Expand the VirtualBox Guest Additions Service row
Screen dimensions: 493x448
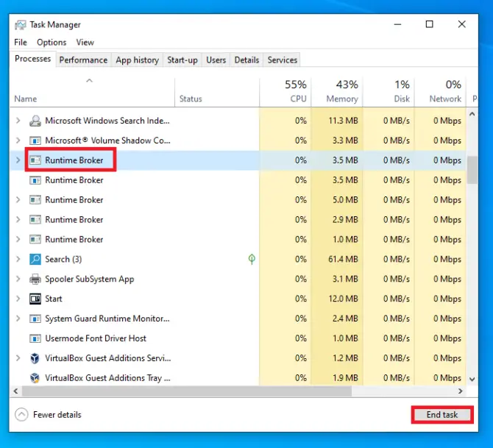[18, 358]
